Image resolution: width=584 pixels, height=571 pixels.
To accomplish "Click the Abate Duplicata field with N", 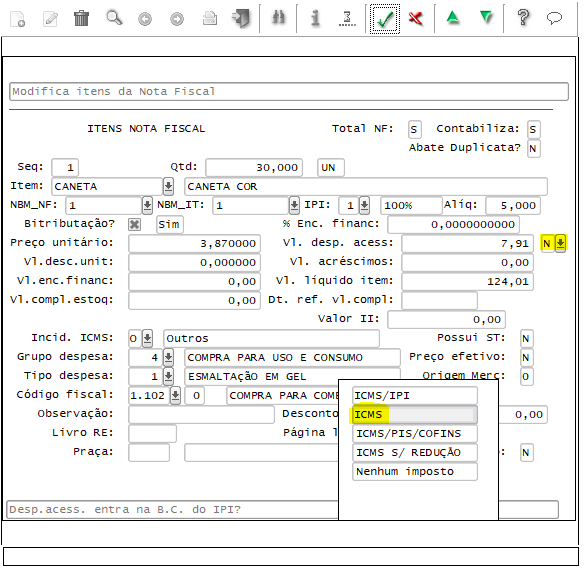I will point(534,148).
